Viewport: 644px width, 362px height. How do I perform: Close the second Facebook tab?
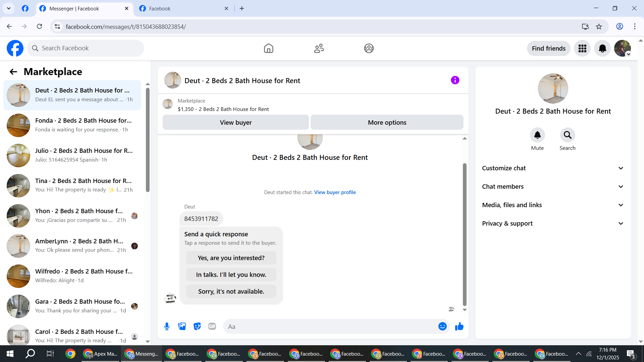[x=226, y=9]
